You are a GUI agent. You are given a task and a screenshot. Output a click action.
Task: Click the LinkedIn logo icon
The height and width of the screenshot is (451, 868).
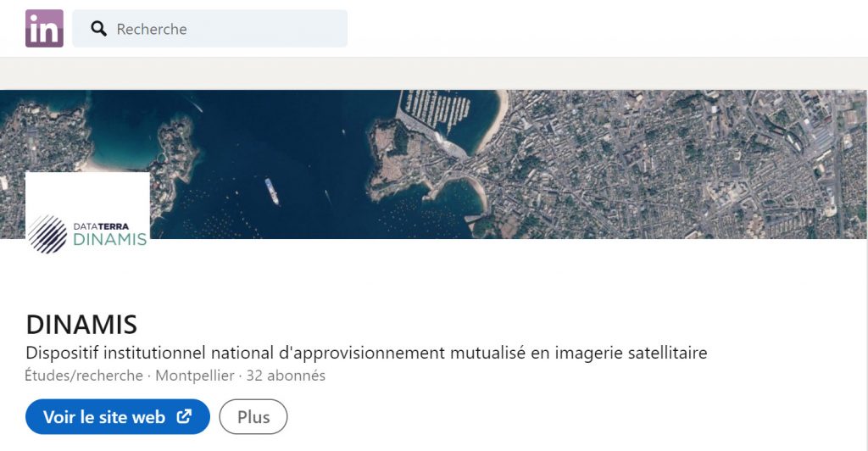[44, 28]
